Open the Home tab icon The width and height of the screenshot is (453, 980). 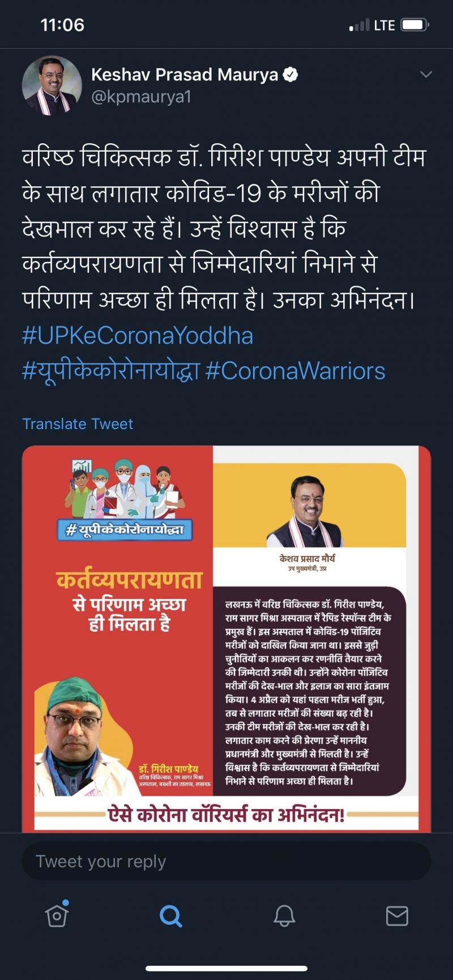click(57, 915)
